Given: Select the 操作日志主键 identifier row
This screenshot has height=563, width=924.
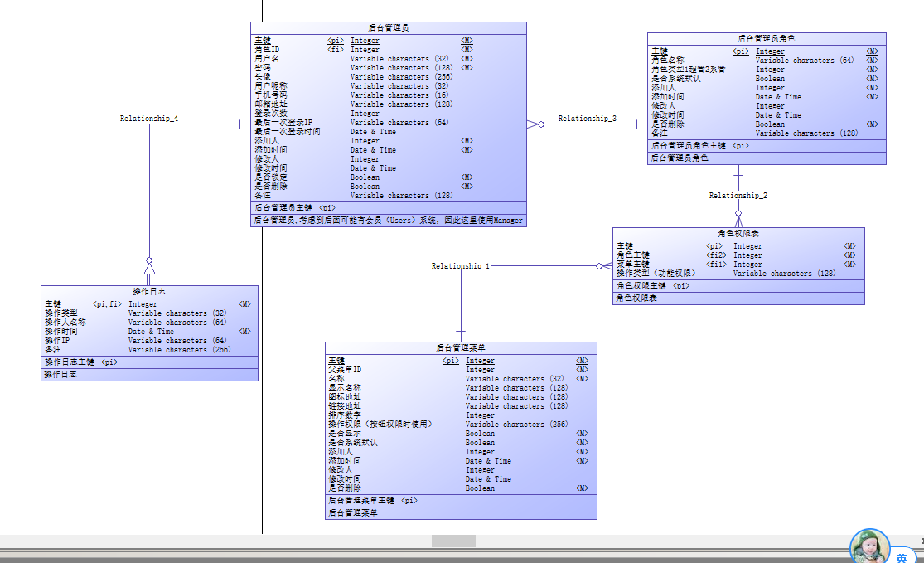Looking at the screenshot, I should click(149, 362).
